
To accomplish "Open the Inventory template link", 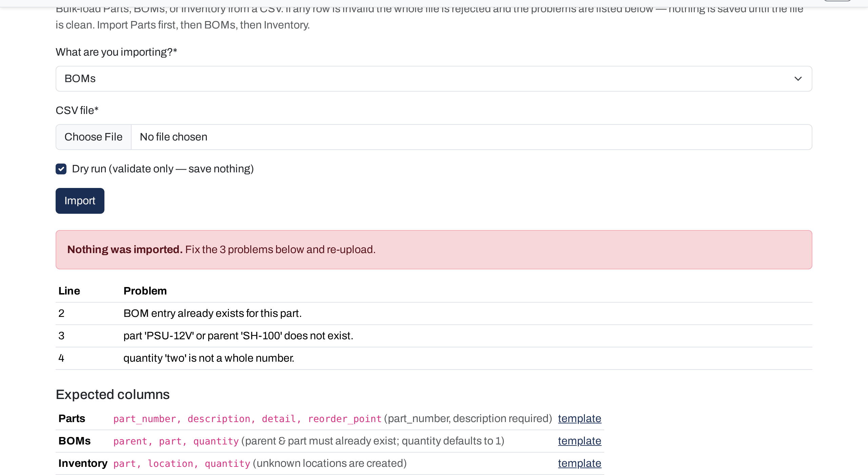I will [x=579, y=463].
